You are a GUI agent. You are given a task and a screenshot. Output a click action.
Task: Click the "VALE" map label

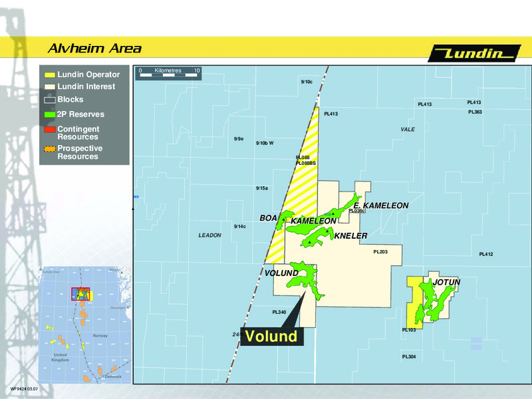pyautogui.click(x=408, y=129)
